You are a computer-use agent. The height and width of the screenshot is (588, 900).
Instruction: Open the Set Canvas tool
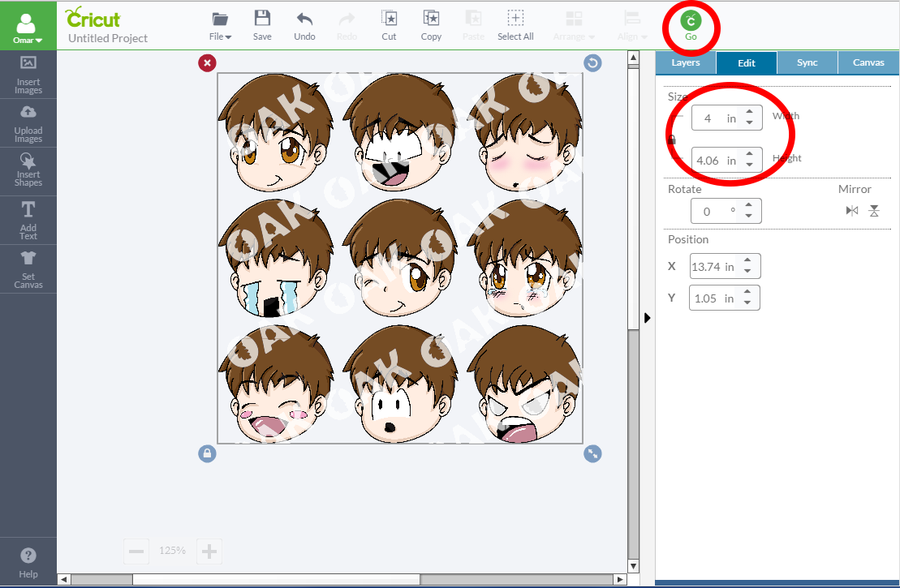pyautogui.click(x=28, y=268)
